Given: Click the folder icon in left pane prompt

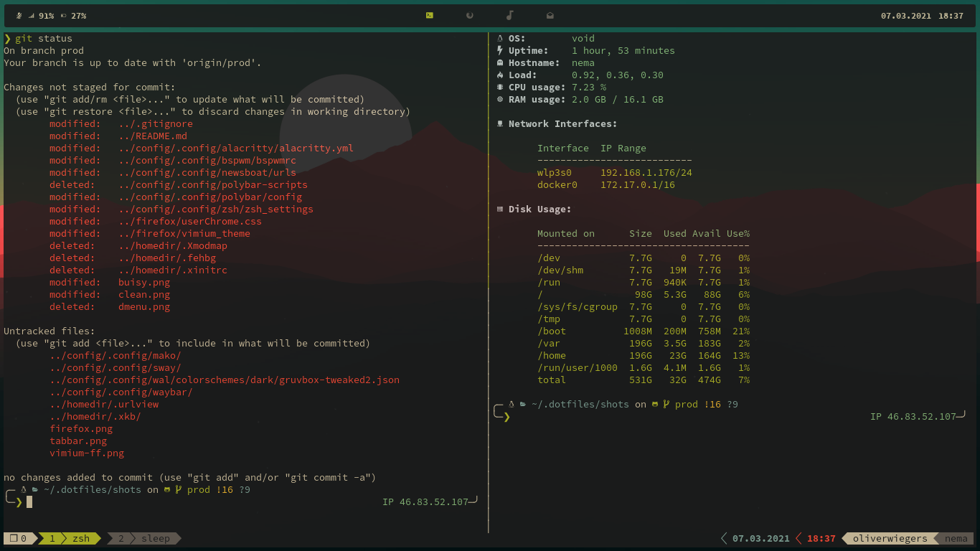Looking at the screenshot, I should pyautogui.click(x=35, y=490).
